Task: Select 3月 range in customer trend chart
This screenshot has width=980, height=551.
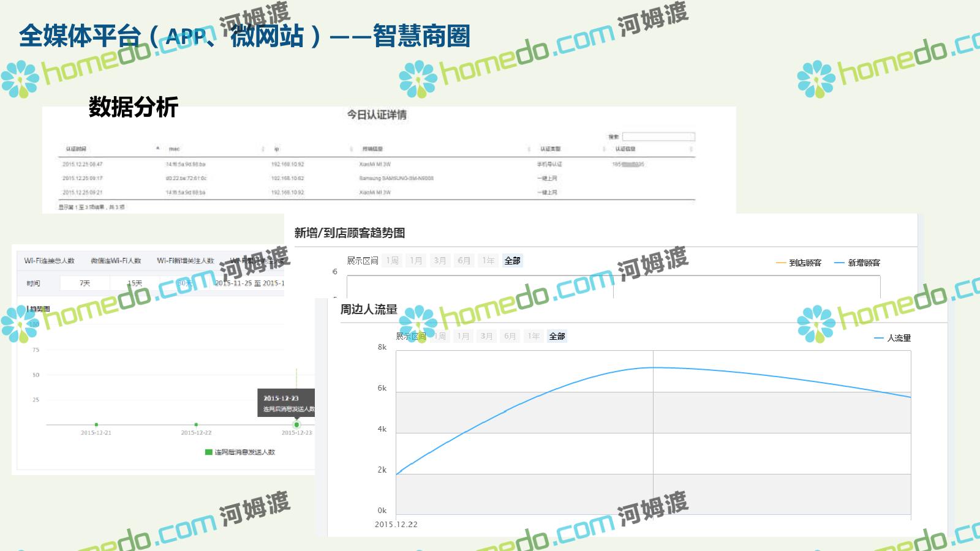Action: point(440,261)
